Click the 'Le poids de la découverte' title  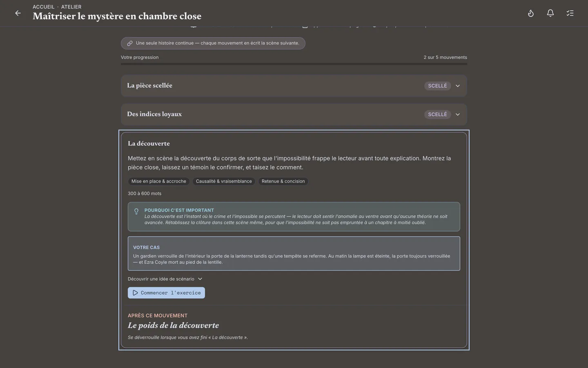coord(173,325)
